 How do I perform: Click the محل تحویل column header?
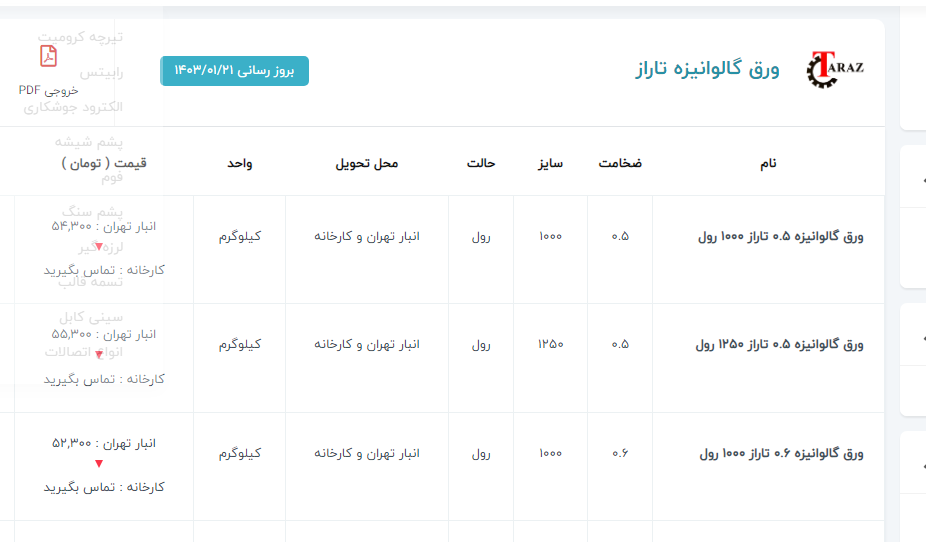(366, 163)
